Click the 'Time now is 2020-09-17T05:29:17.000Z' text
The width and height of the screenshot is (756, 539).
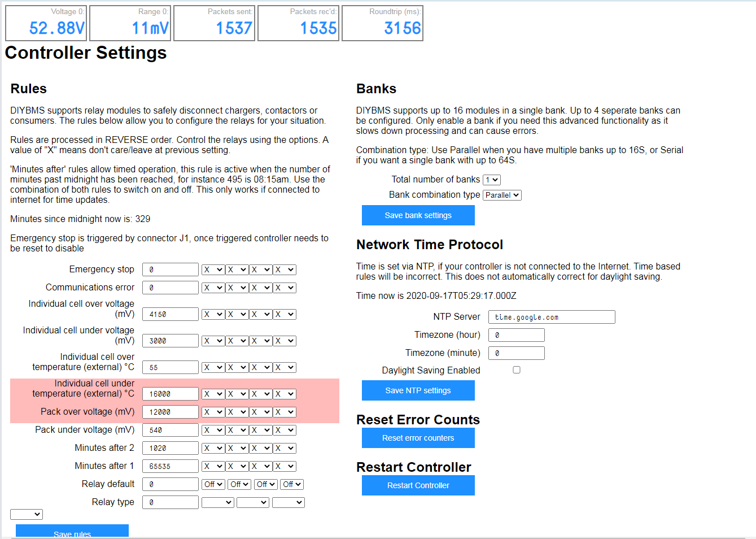(436, 296)
